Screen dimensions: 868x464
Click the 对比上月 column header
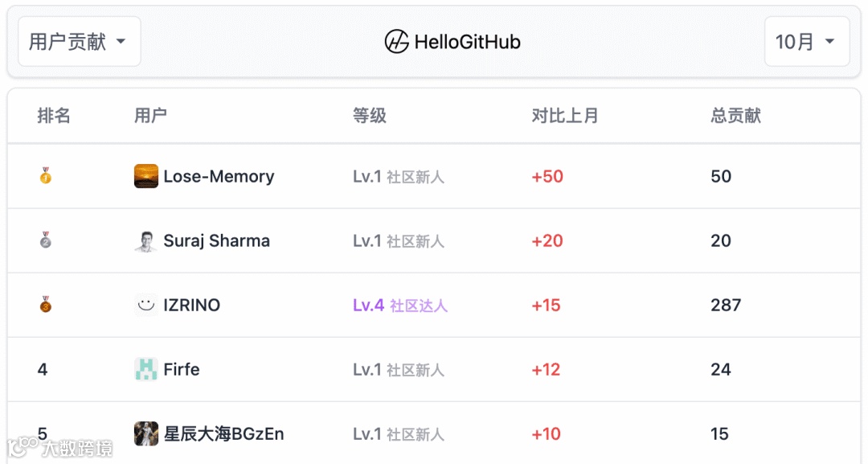coord(565,116)
